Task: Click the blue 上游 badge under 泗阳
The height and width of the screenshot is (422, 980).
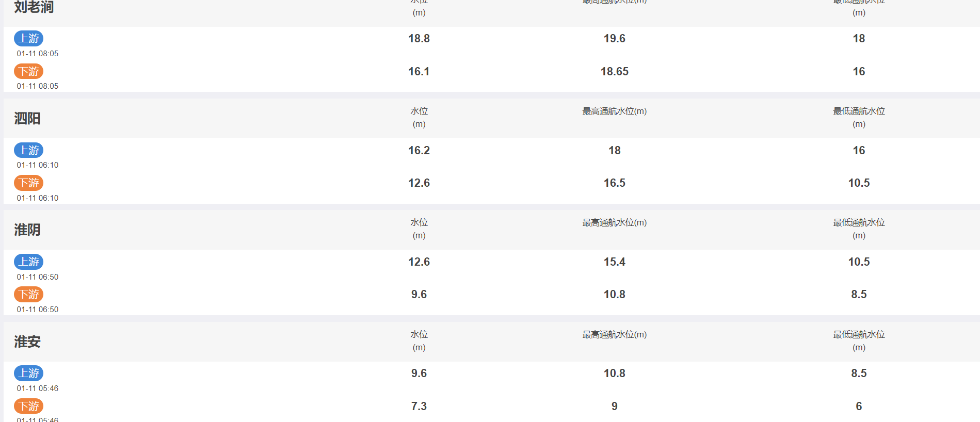Action: click(x=28, y=150)
